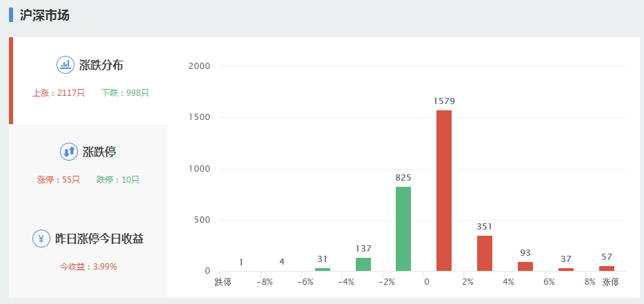Click the bar chart icon beside 涨跌分布
The width and height of the screenshot is (644, 304).
click(x=65, y=65)
